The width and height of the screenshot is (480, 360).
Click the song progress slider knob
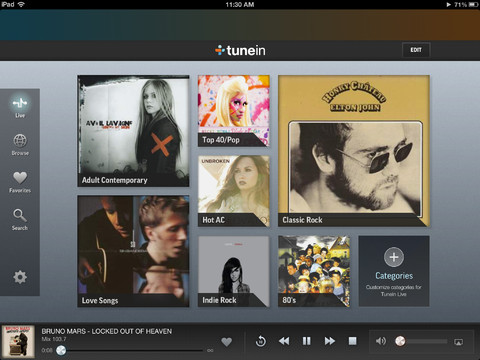[x=61, y=350]
